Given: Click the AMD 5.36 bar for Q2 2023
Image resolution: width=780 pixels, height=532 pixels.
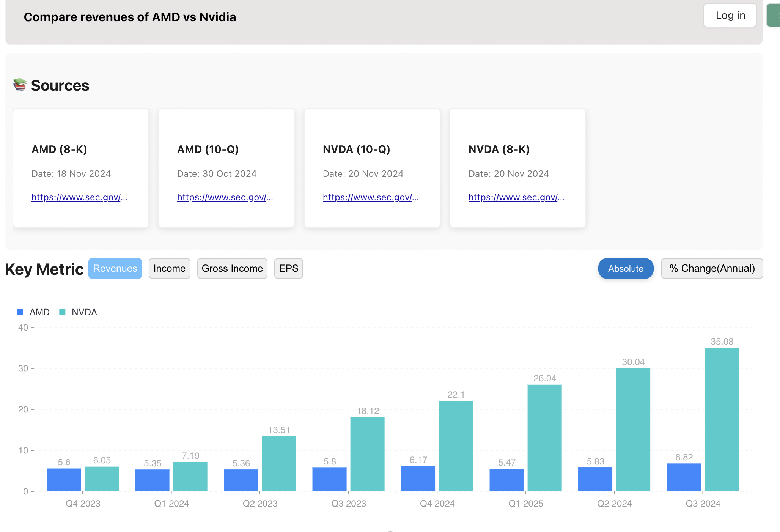Looking at the screenshot, I should tap(241, 480).
